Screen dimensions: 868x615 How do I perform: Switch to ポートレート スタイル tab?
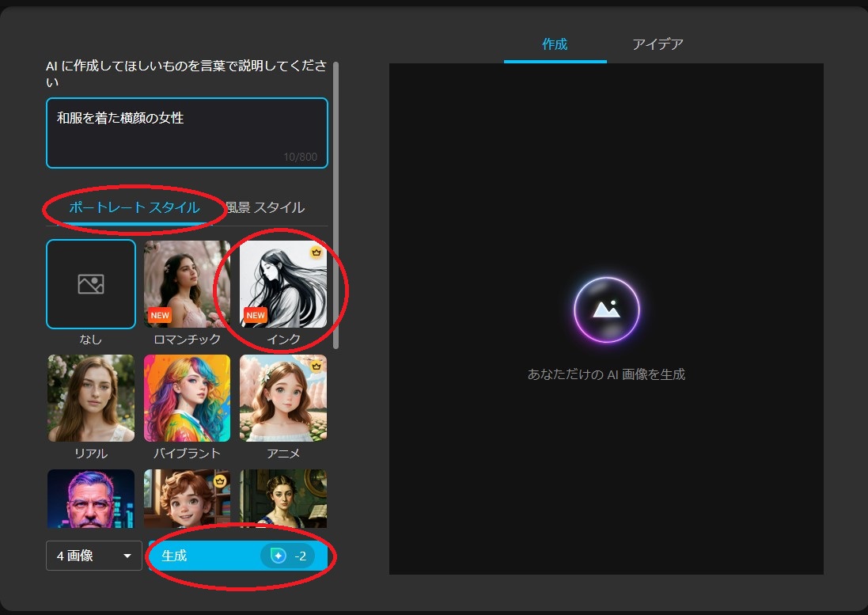point(134,207)
